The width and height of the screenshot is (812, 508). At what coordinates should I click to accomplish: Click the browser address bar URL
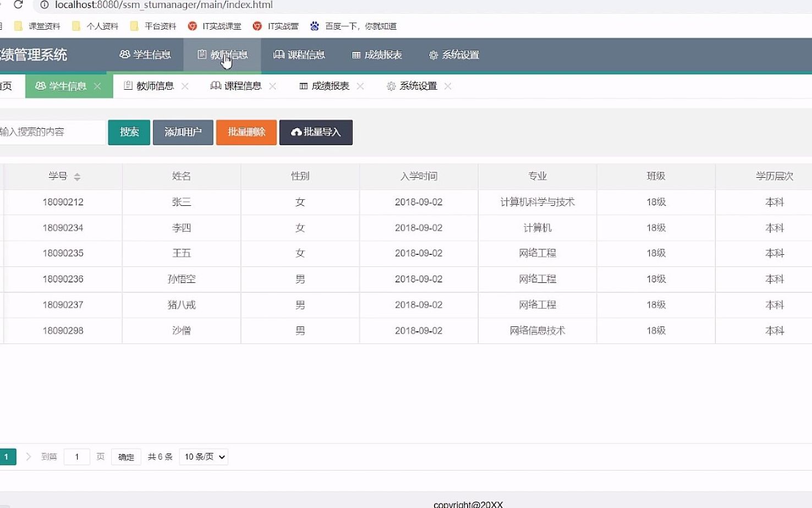[164, 5]
